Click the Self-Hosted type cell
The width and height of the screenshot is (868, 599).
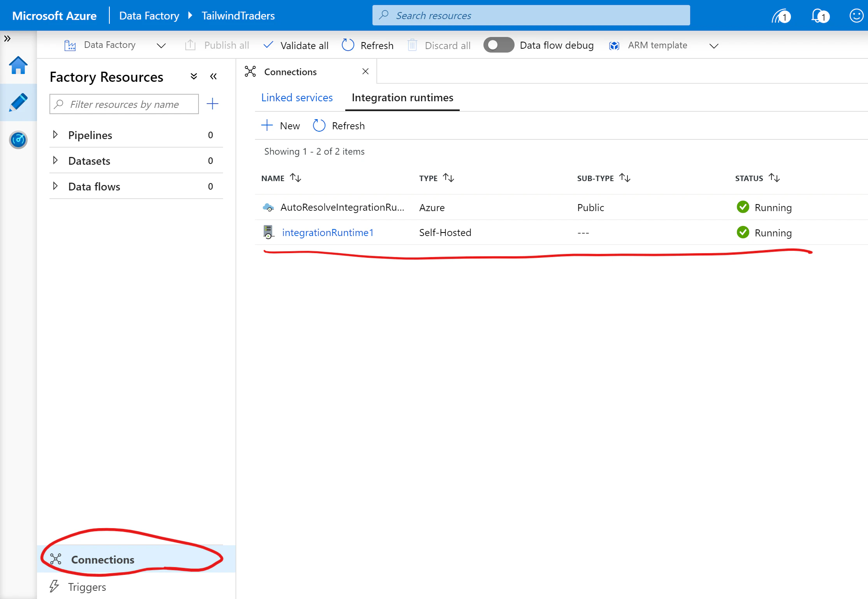(x=445, y=233)
